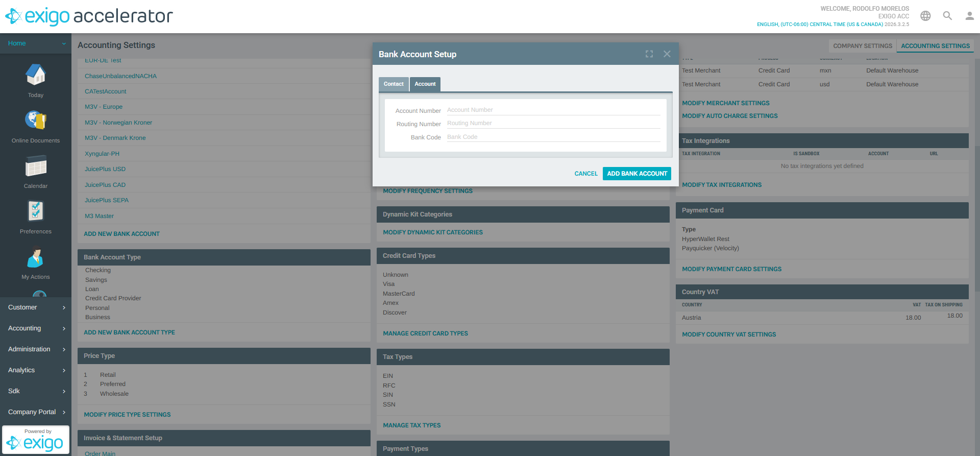The height and width of the screenshot is (456, 980).
Task: Expand the Sdk menu section
Action: tap(36, 391)
